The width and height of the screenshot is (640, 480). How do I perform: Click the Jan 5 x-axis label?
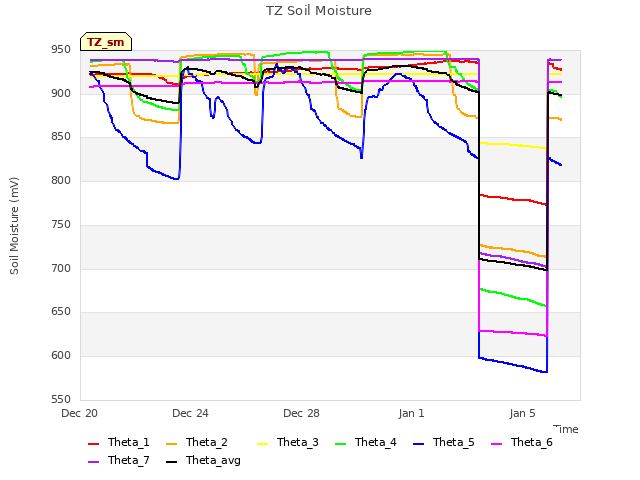(522, 413)
